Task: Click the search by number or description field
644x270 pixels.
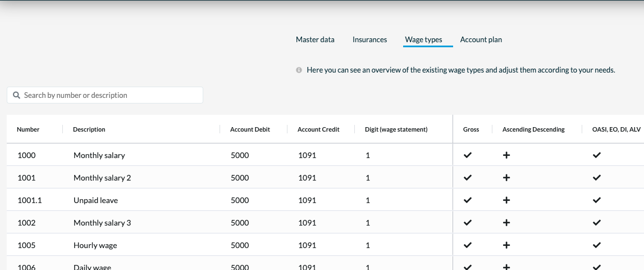Action: pyautogui.click(x=105, y=95)
